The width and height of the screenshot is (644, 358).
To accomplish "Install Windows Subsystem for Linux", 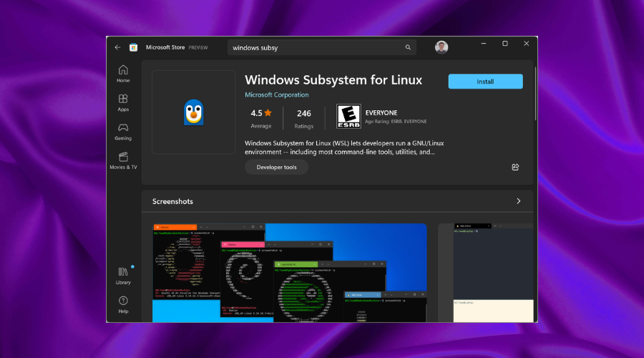I will click(485, 82).
